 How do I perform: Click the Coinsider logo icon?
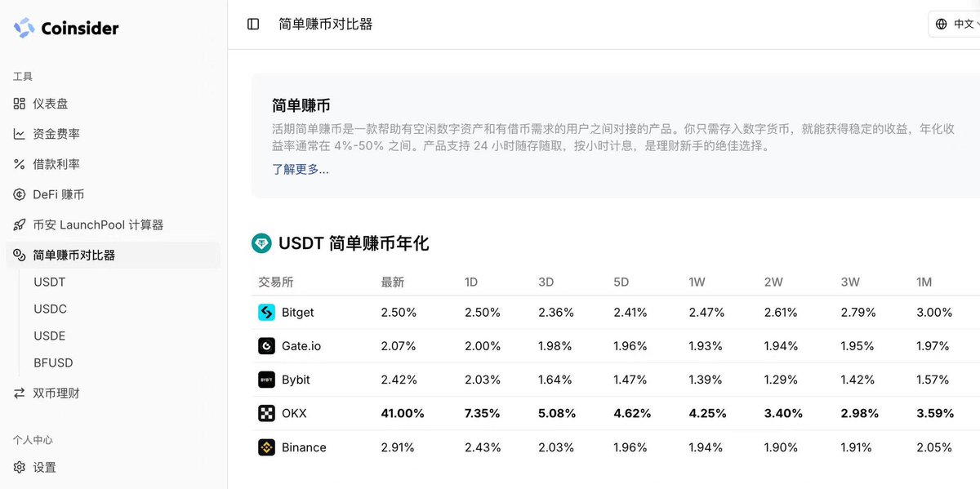[x=24, y=28]
